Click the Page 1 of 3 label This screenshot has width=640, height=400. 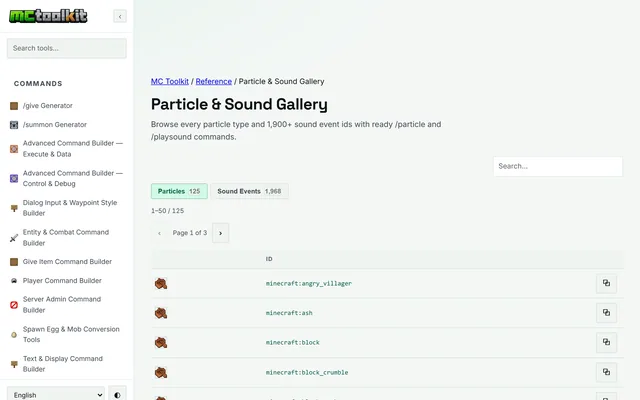(x=190, y=233)
